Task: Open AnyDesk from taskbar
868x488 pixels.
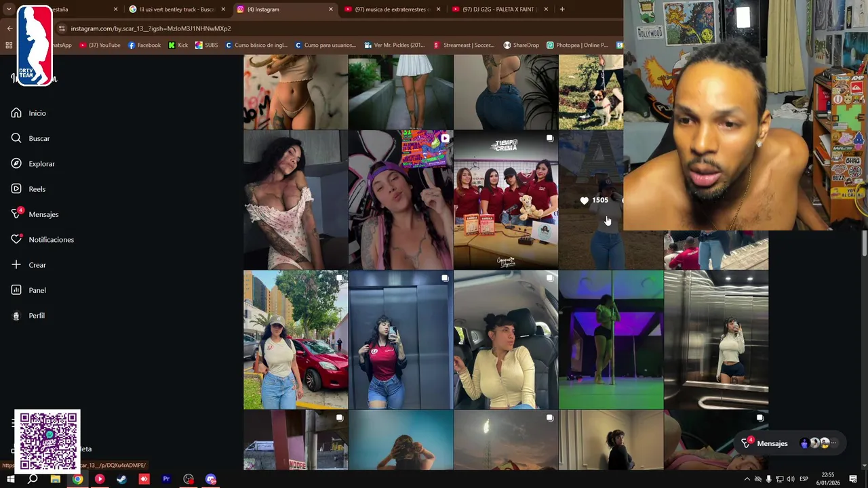Action: (x=144, y=479)
